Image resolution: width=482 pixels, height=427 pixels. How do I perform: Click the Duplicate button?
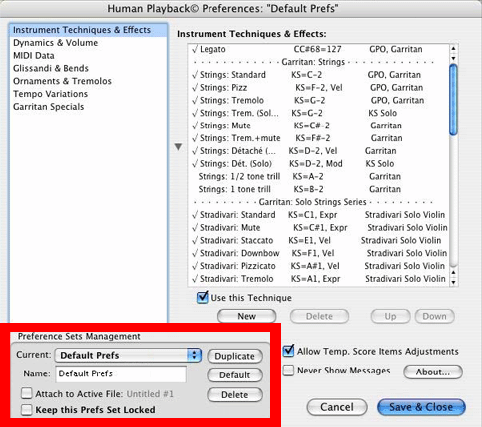pos(235,356)
